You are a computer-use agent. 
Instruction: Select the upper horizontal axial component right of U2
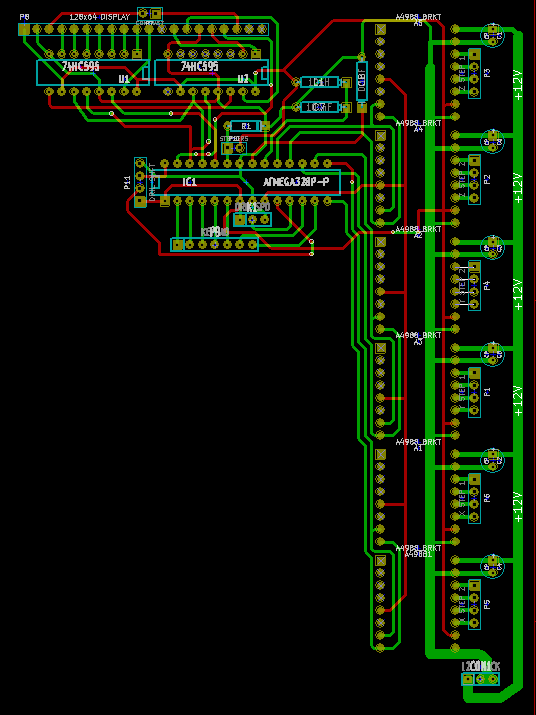pyautogui.click(x=322, y=83)
